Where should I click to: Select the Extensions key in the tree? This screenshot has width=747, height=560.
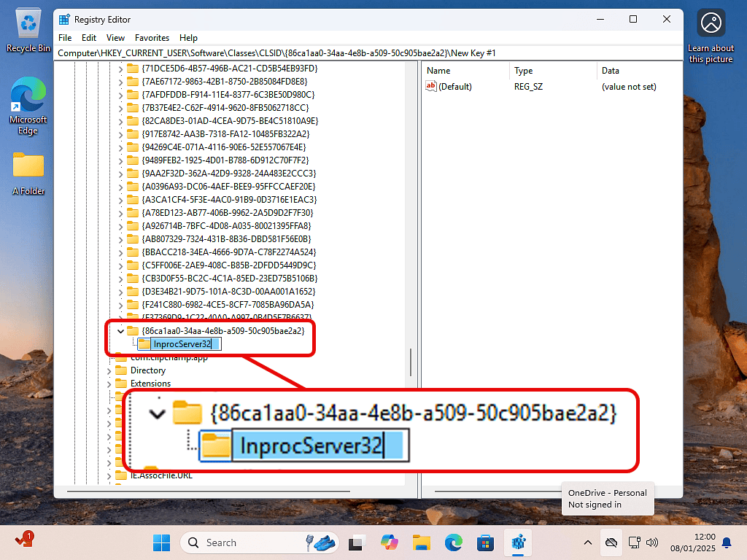[150, 384]
